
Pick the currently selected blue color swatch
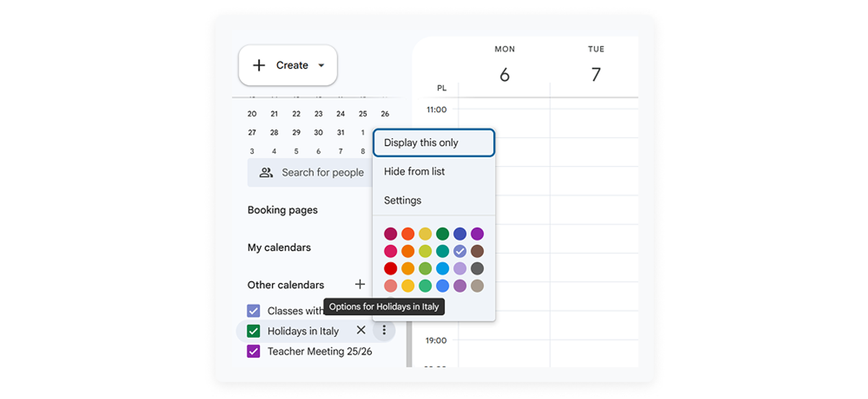click(460, 251)
